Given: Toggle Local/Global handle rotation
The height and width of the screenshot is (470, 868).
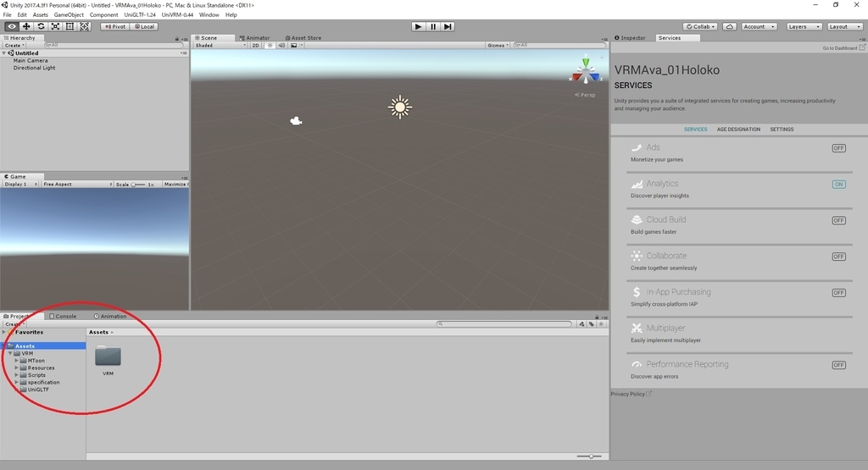Looking at the screenshot, I should coord(144,26).
